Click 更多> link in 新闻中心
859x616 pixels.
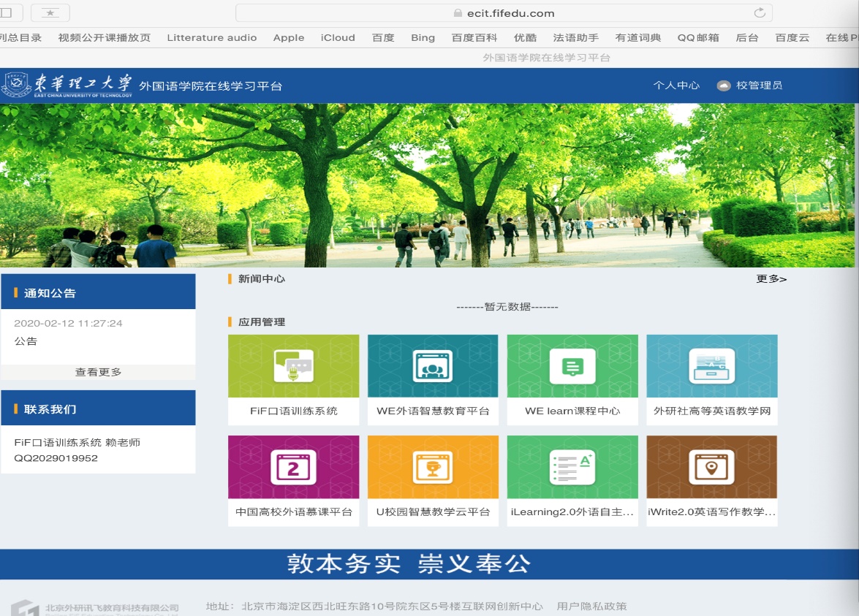[771, 278]
